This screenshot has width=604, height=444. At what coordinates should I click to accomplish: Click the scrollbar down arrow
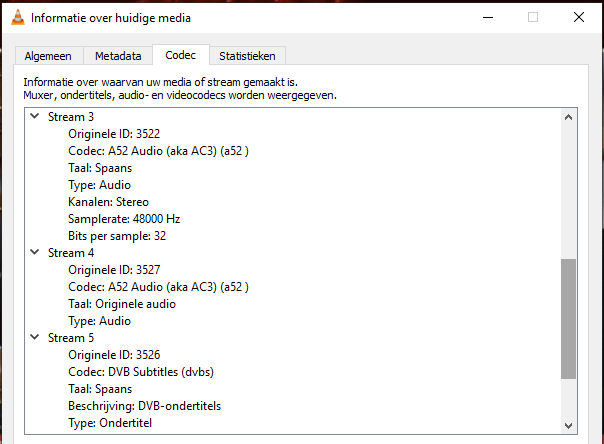pos(568,424)
